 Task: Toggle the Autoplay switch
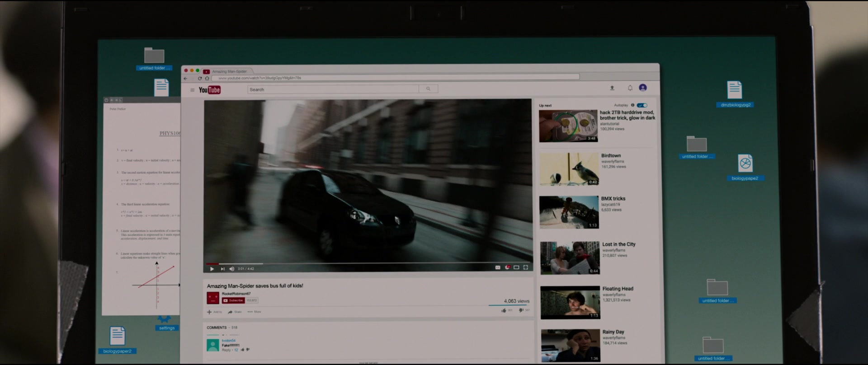click(642, 105)
